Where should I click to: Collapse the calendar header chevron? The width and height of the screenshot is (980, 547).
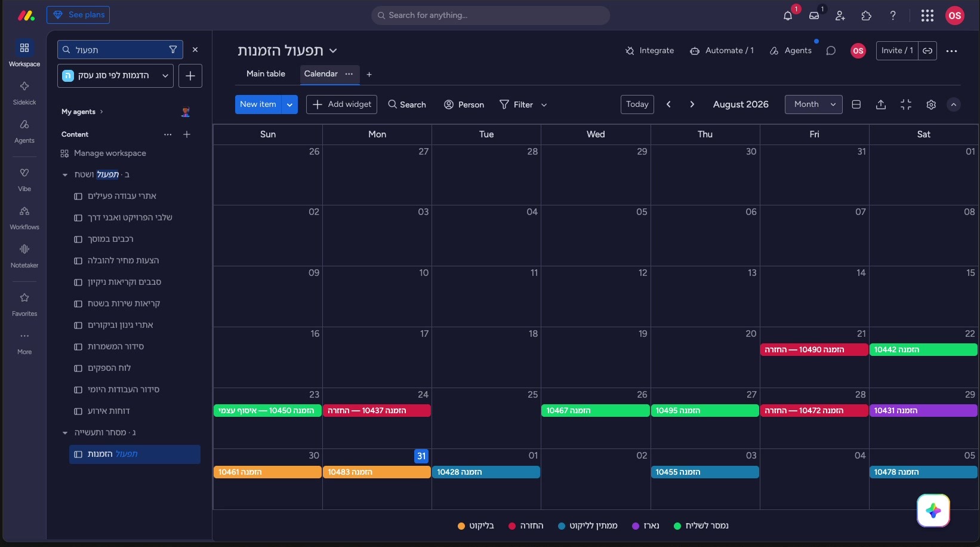pos(954,105)
